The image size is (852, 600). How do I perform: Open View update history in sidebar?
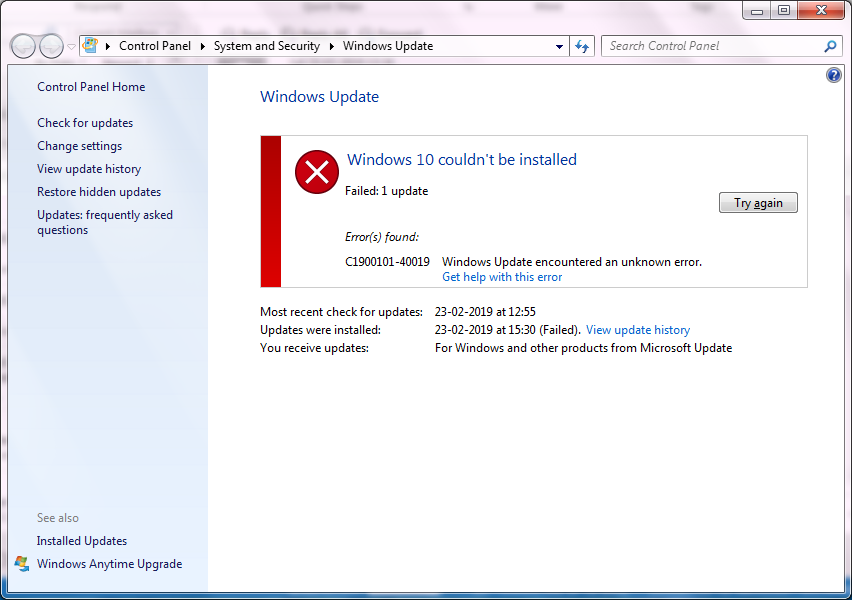point(89,169)
